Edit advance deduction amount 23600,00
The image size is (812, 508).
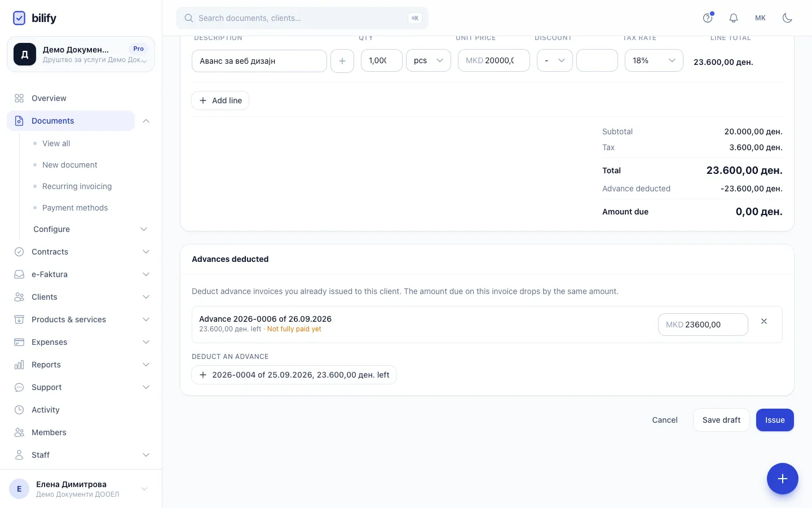click(x=703, y=325)
